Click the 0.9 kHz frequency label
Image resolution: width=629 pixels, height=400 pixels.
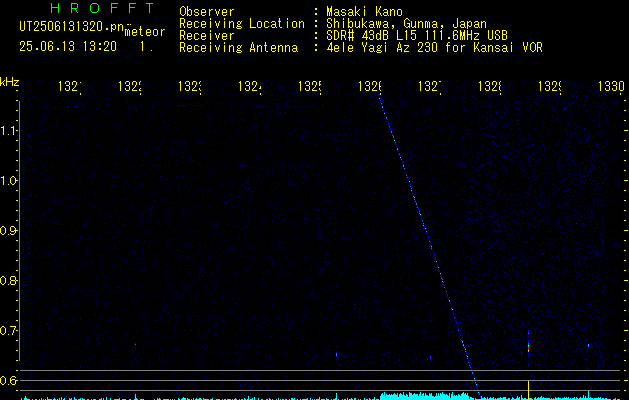coord(8,231)
